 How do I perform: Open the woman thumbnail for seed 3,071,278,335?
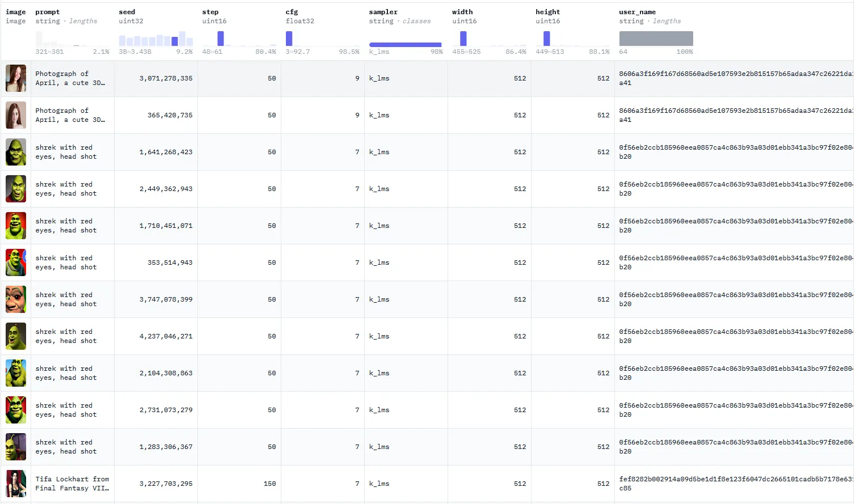tap(16, 78)
